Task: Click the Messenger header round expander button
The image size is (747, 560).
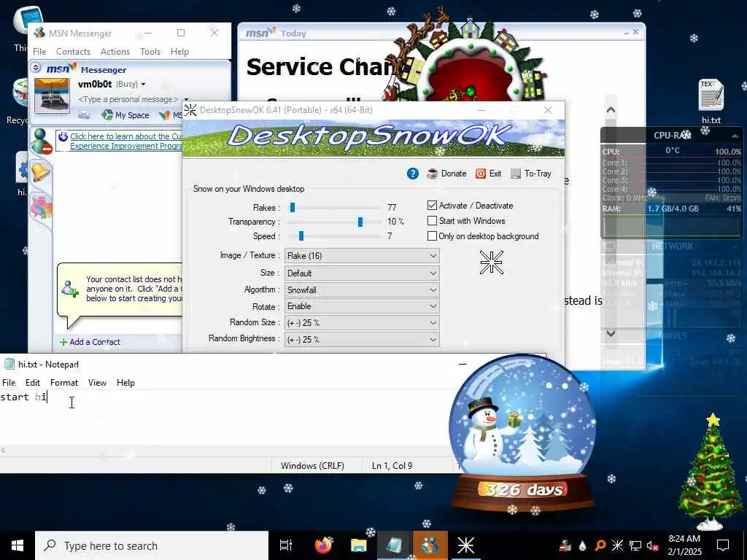Action: click(36, 68)
